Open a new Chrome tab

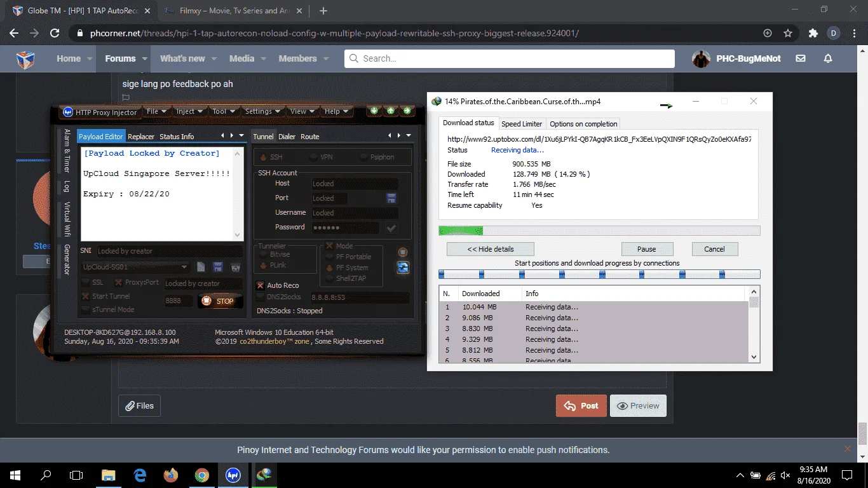(323, 11)
